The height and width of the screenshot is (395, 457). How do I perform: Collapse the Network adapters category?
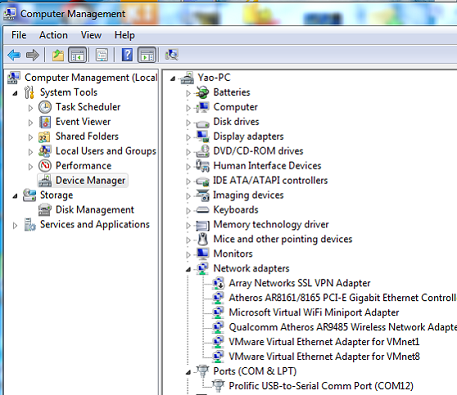188,270
